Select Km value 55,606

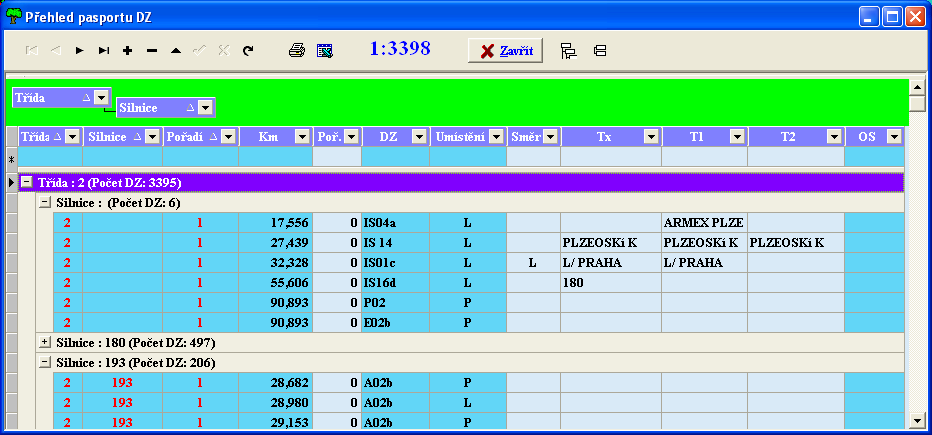[x=276, y=283]
